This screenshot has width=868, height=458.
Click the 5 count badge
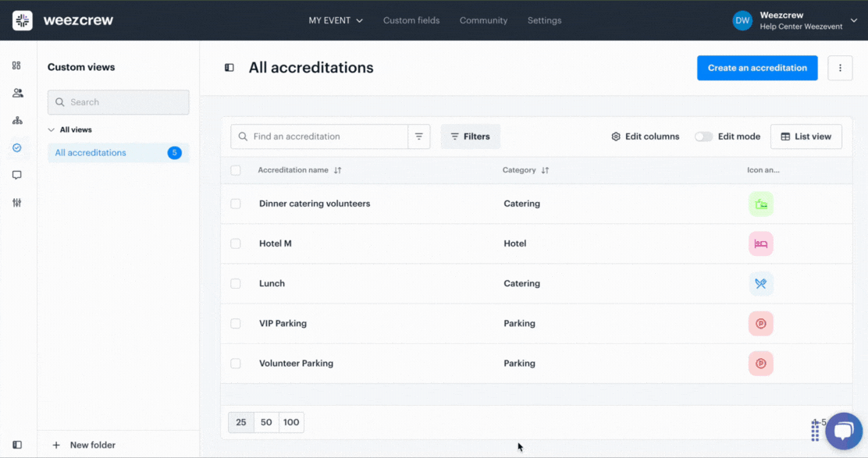pos(174,153)
